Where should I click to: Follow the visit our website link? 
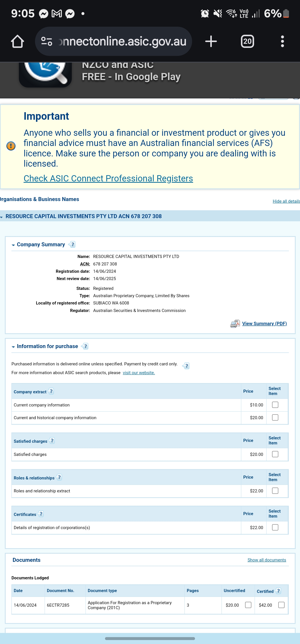tap(139, 373)
